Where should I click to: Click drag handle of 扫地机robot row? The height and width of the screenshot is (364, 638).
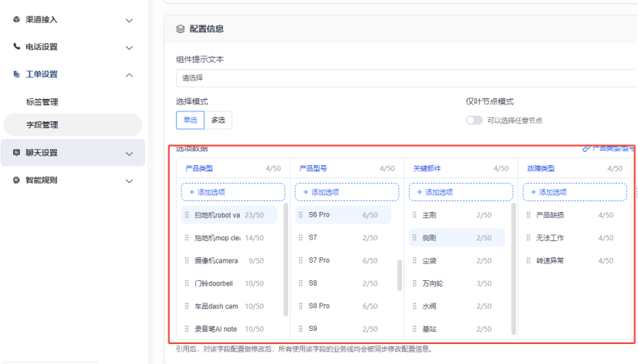click(187, 215)
